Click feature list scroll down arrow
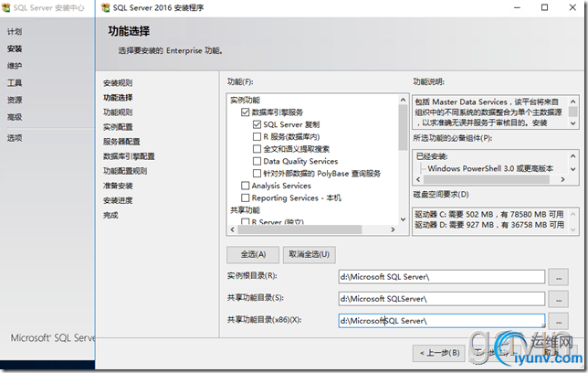The height and width of the screenshot is (373, 588). pyautogui.click(x=404, y=219)
